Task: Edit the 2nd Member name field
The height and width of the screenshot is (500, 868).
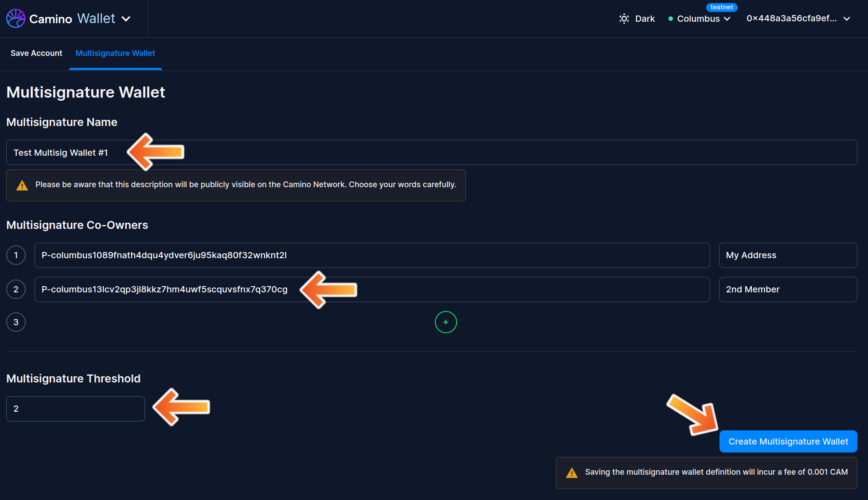Action: (787, 289)
